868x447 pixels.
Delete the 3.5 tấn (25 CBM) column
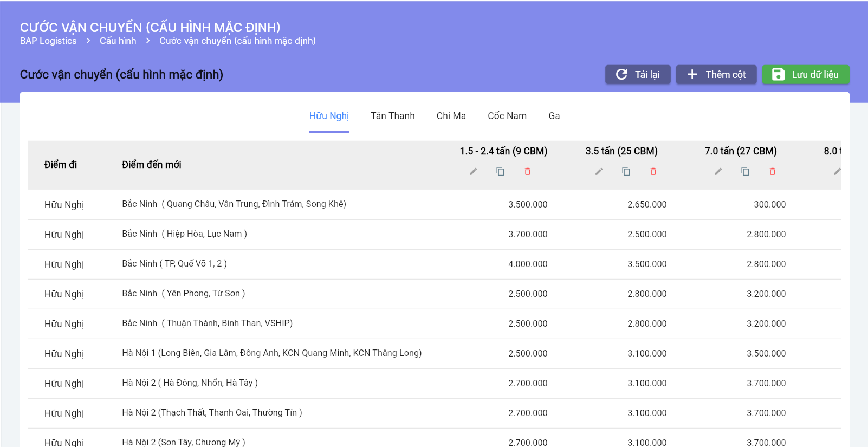coord(653,172)
